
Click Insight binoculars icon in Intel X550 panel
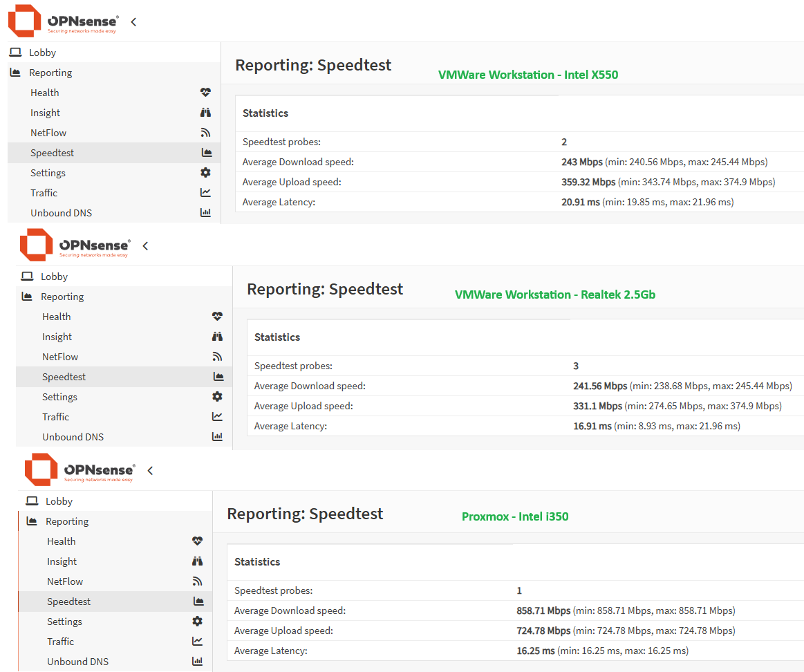point(205,112)
